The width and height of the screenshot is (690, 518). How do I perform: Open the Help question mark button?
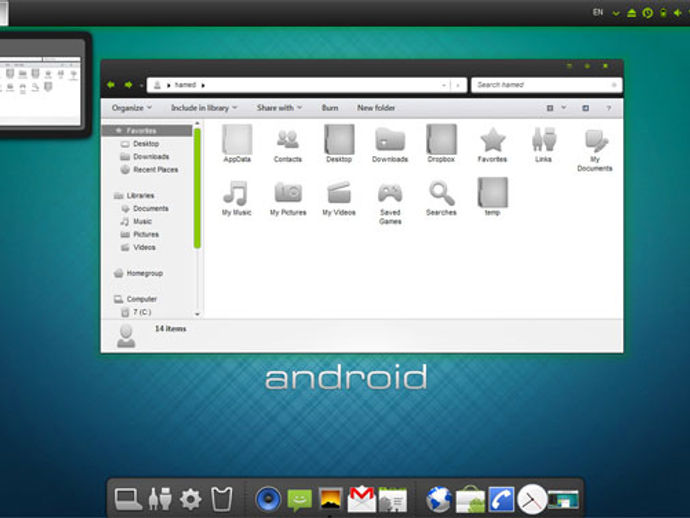(609, 108)
